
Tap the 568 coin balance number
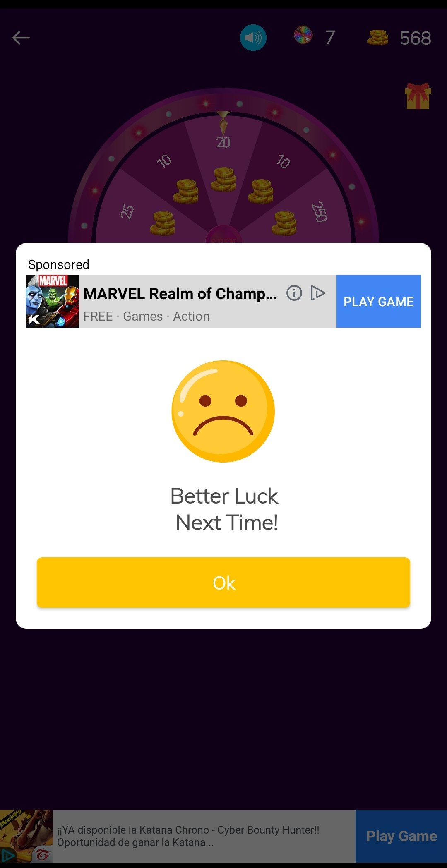pos(415,38)
